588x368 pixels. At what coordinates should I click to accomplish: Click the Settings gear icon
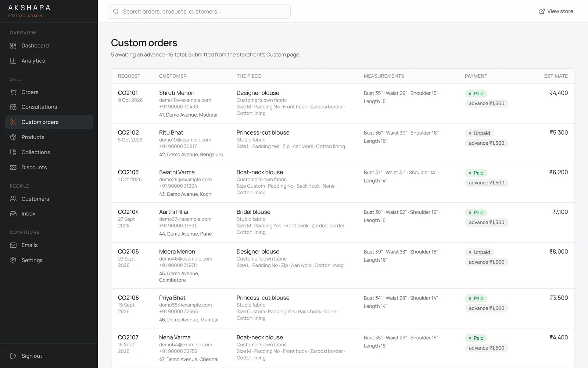point(13,260)
